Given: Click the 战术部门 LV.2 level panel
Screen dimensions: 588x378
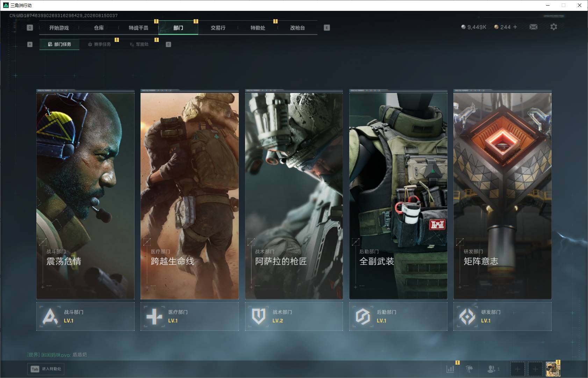Looking at the screenshot, I should [x=294, y=316].
